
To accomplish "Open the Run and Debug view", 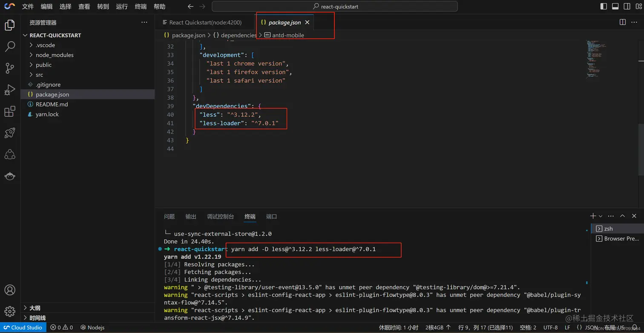I will [x=9, y=90].
